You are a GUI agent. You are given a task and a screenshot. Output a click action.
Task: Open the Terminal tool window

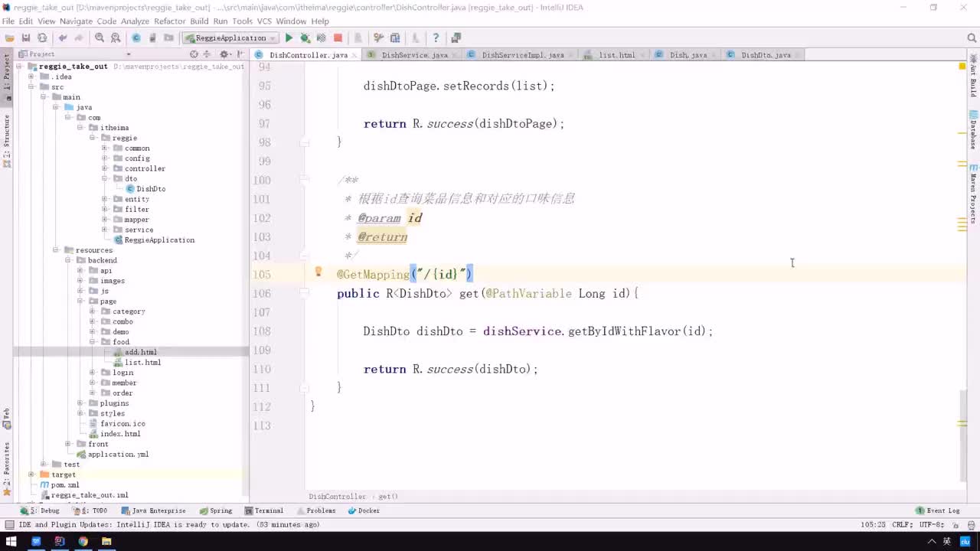(264, 510)
